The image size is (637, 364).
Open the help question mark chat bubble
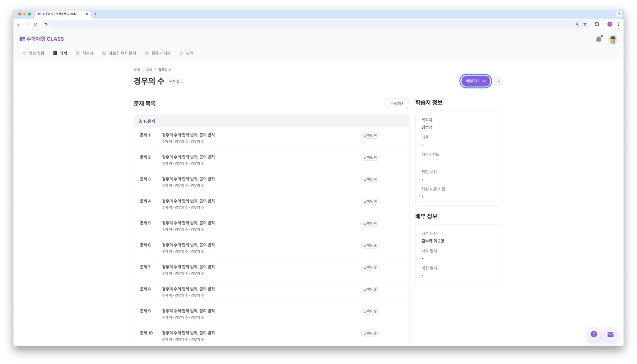click(x=594, y=334)
